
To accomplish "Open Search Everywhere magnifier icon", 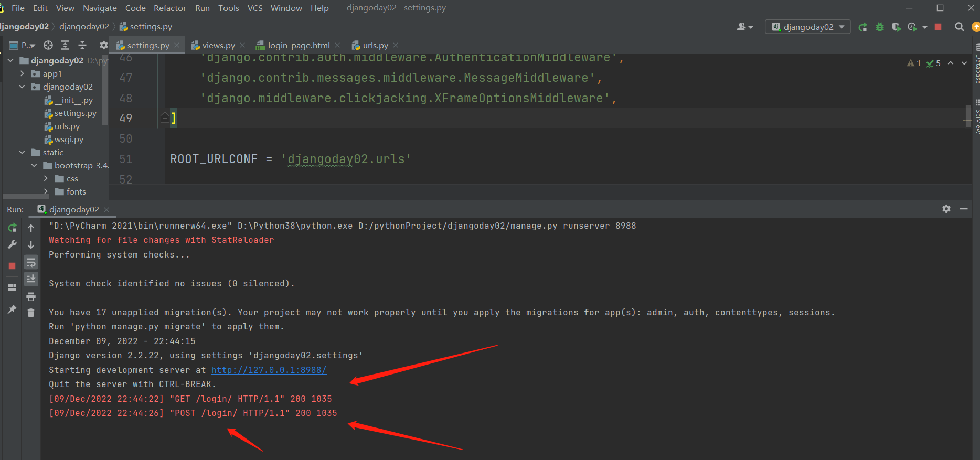I will tap(960, 27).
